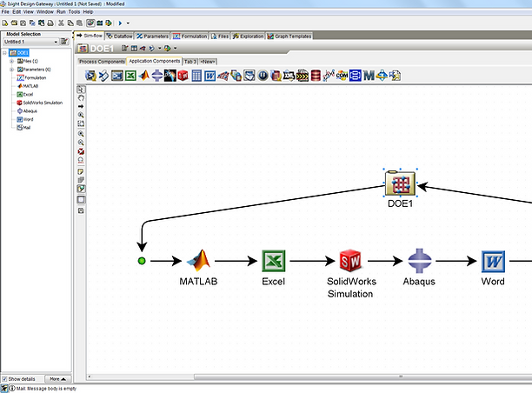Open the Run menu

(61, 11)
